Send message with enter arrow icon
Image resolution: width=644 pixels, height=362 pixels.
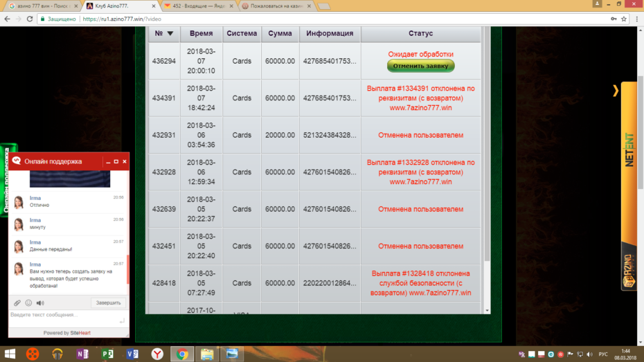pos(122,321)
